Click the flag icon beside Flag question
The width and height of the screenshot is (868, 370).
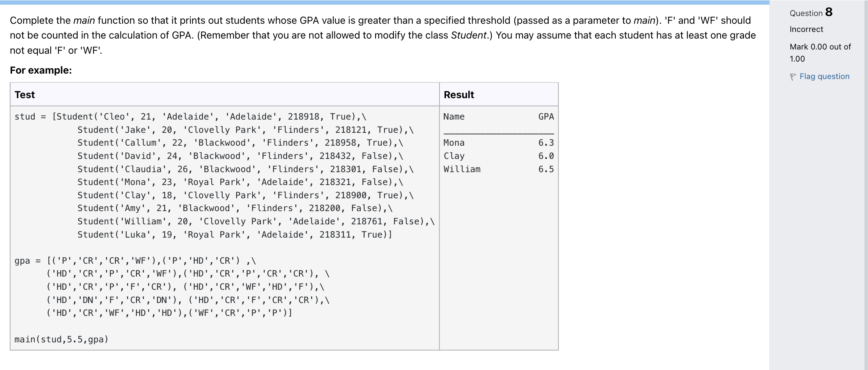[x=793, y=77]
